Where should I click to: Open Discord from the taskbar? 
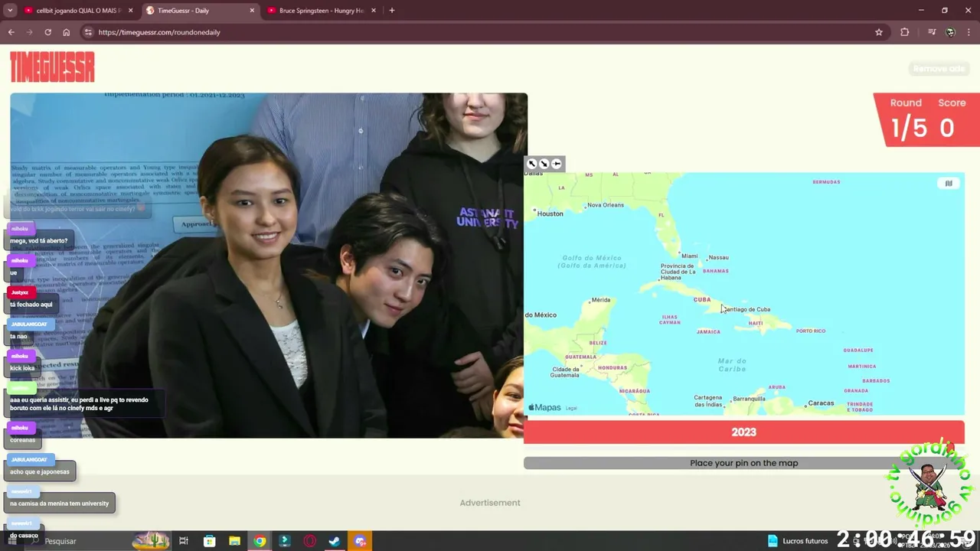point(360,541)
